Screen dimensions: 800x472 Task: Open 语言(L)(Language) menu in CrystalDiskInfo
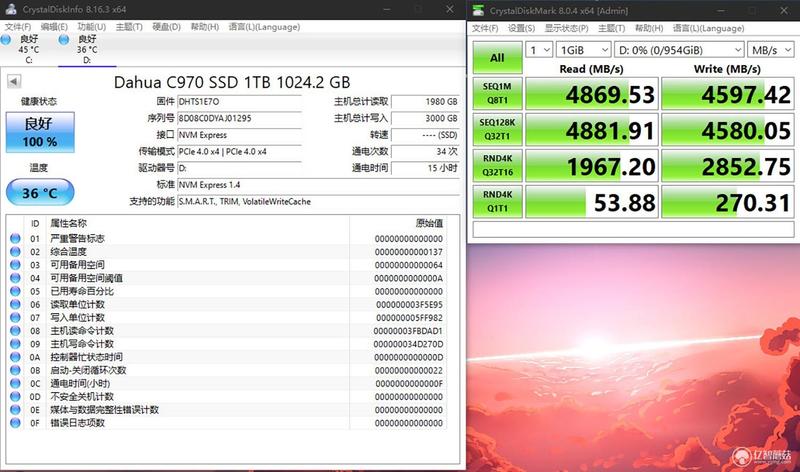[x=264, y=27]
